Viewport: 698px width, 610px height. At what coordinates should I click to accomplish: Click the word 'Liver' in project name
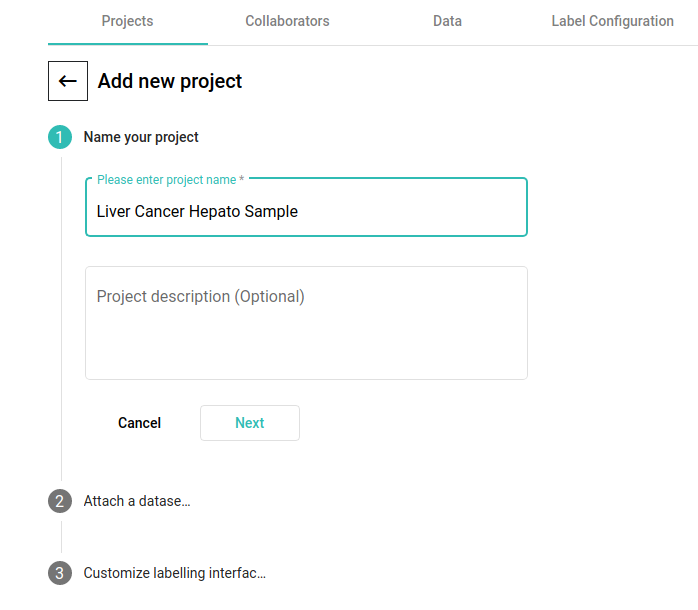pyautogui.click(x=115, y=211)
